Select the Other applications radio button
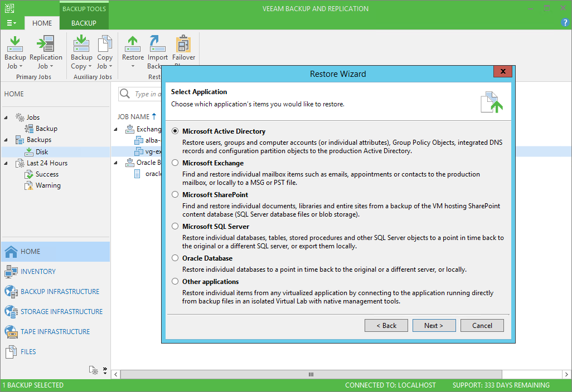The height and width of the screenshot is (392, 572). (x=175, y=281)
